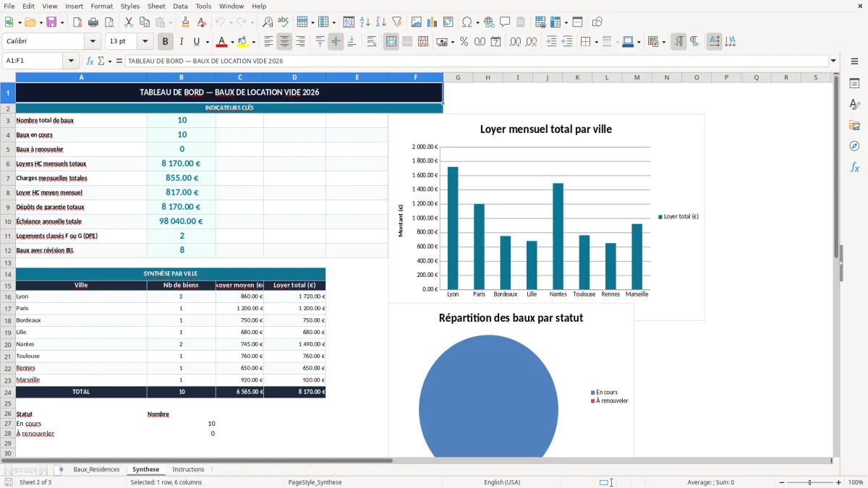Click the formula equals sign button
868x488 pixels.
pos(119,61)
